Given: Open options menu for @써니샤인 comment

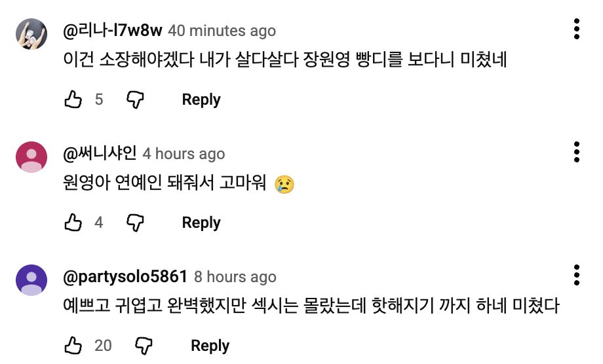Looking at the screenshot, I should (x=576, y=151).
